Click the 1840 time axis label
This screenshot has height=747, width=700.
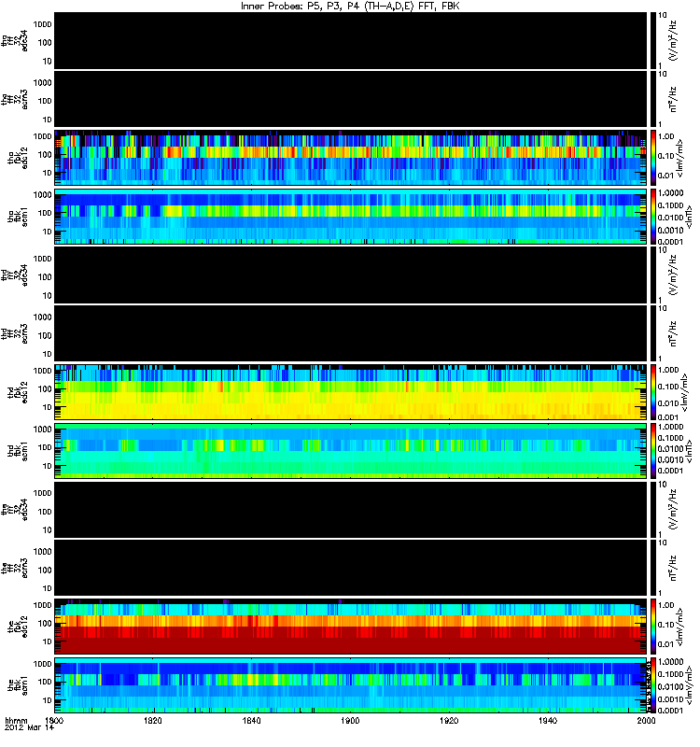(251, 720)
